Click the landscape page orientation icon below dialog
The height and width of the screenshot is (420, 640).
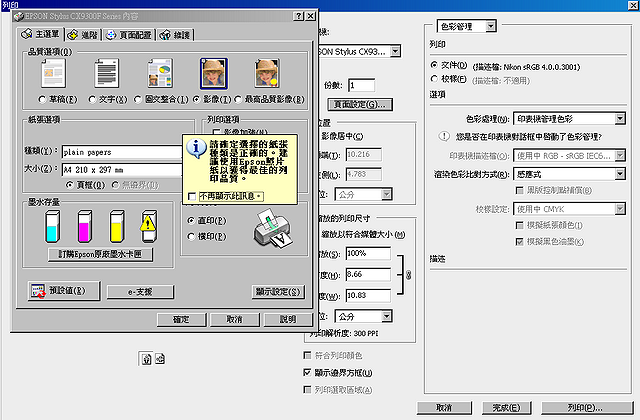pos(160,358)
